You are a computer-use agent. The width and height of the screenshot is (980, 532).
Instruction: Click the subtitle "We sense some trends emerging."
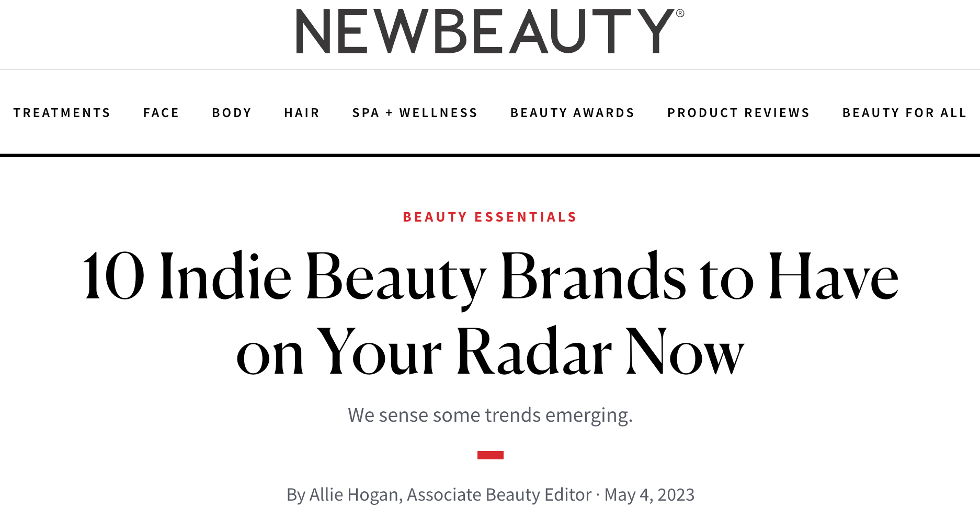490,415
